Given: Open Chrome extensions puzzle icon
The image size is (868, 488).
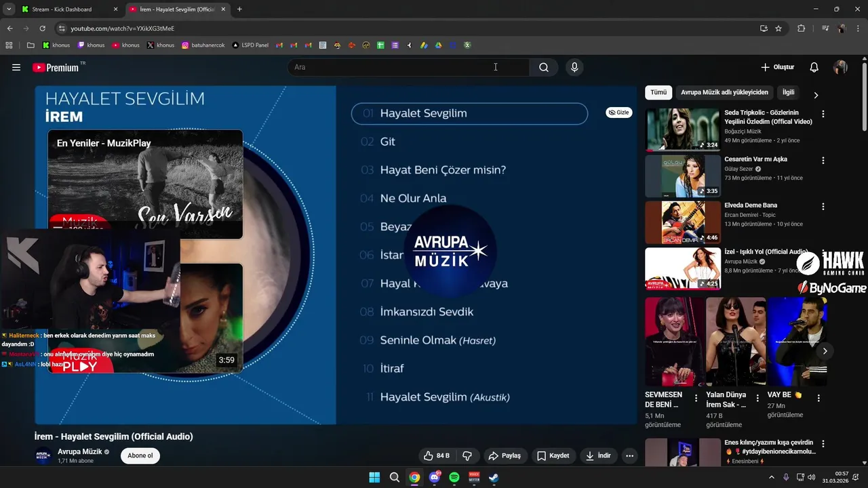Looking at the screenshot, I should coord(802,28).
